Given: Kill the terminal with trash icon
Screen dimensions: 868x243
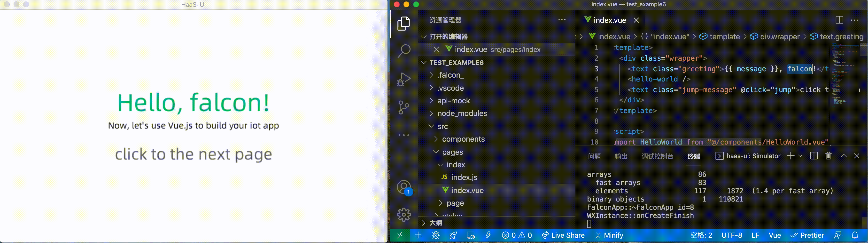Looking at the screenshot, I should click(829, 156).
